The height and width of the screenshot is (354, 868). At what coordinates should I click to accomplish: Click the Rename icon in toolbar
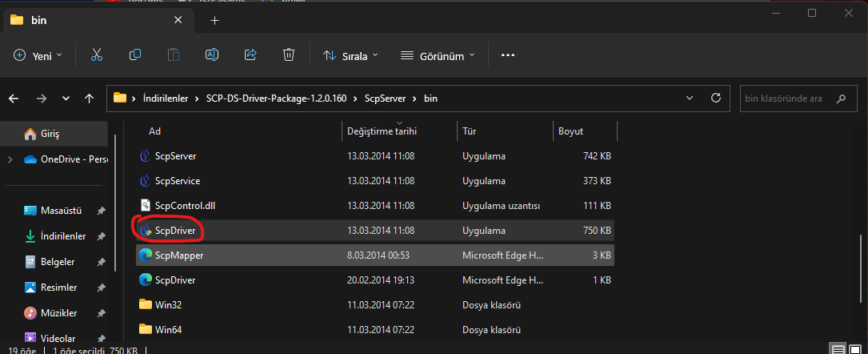pos(212,55)
